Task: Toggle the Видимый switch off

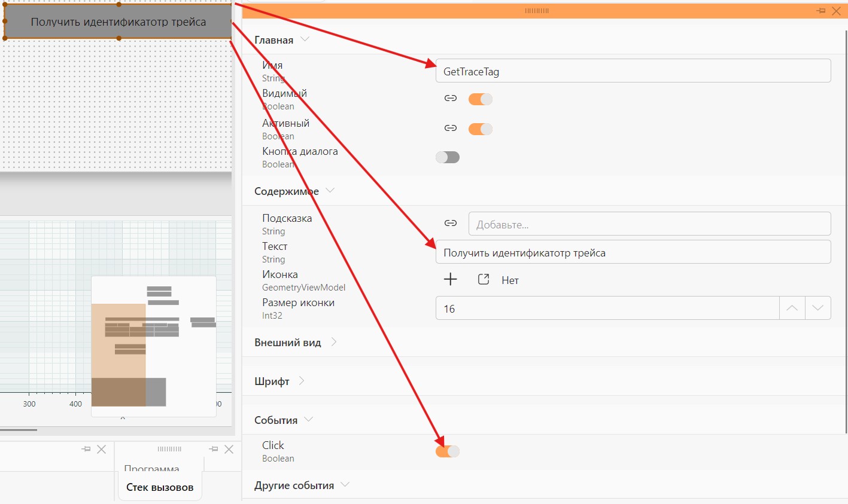Action: click(480, 99)
